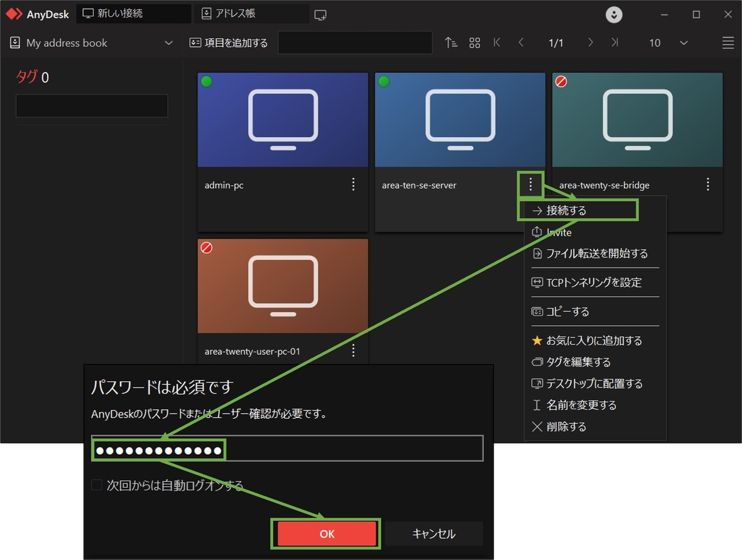Open the hamburger main menu
This screenshot has height=560, width=742.
[728, 43]
